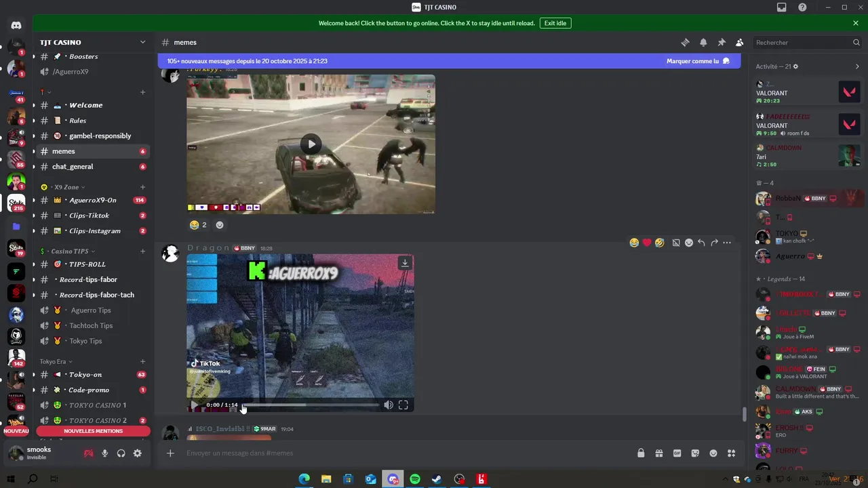Toggle headphones deafen in user panel

pos(121,453)
